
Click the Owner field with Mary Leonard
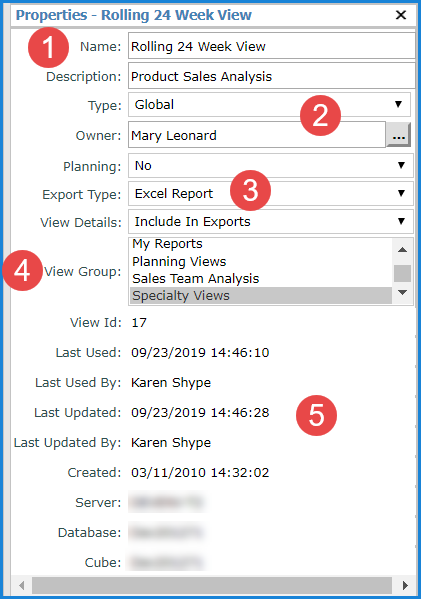(257, 135)
